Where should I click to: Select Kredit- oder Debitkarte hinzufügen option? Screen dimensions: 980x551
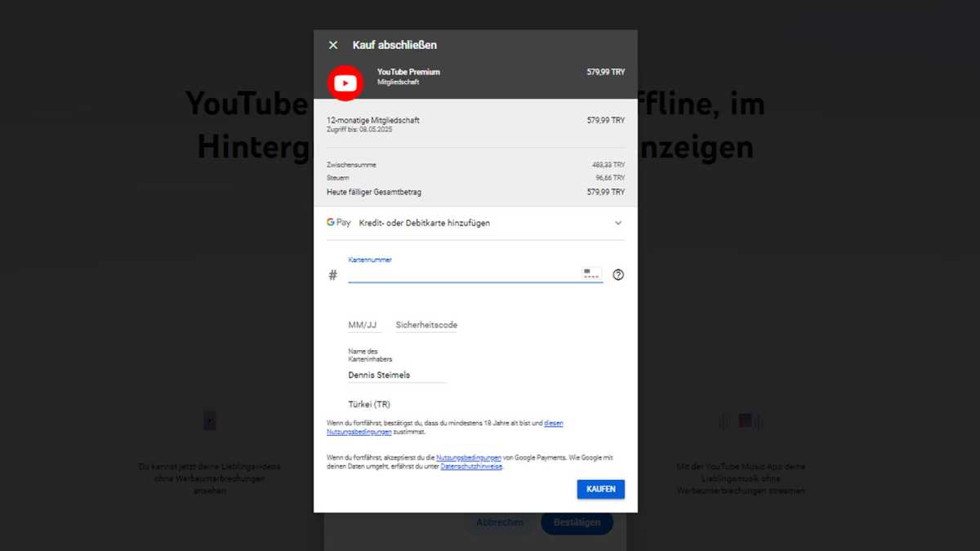point(425,223)
